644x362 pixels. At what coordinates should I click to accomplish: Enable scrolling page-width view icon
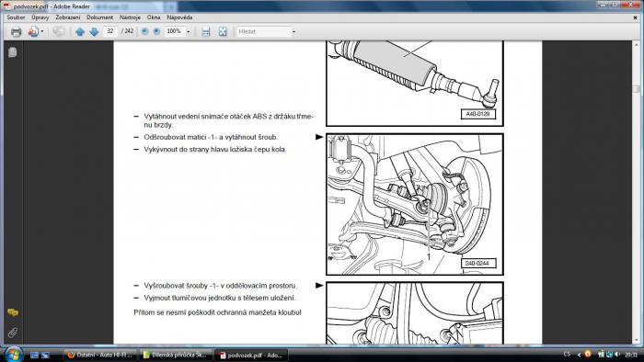tap(206, 31)
